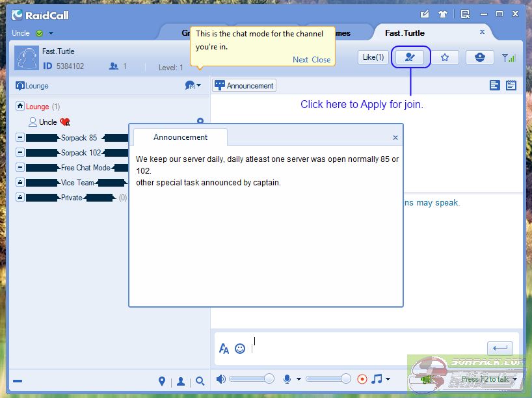Image resolution: width=532 pixels, height=398 pixels.
Task: Click Close in the yellow tooltip
Action: click(x=321, y=60)
